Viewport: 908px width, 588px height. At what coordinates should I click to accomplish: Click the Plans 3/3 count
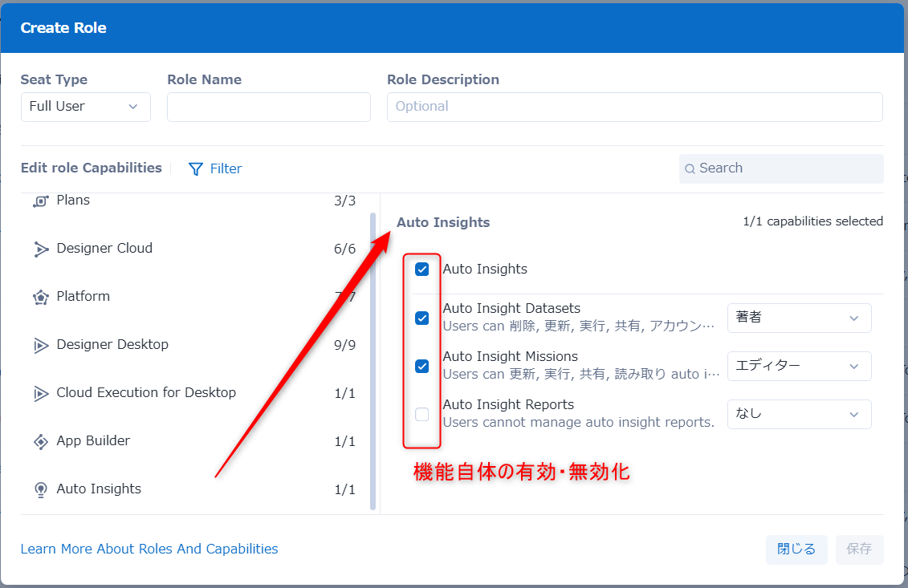coord(344,201)
